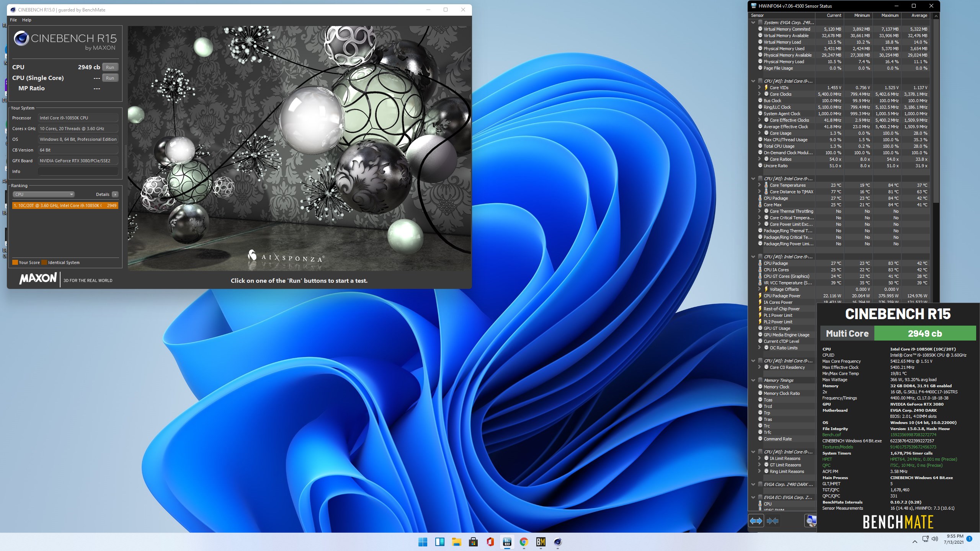The image size is (980, 551).
Task: Click the Bus Clock sensor icon
Action: click(x=760, y=101)
